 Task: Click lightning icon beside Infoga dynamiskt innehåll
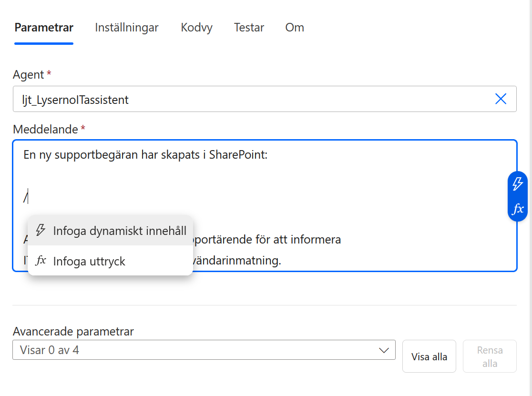(x=41, y=230)
